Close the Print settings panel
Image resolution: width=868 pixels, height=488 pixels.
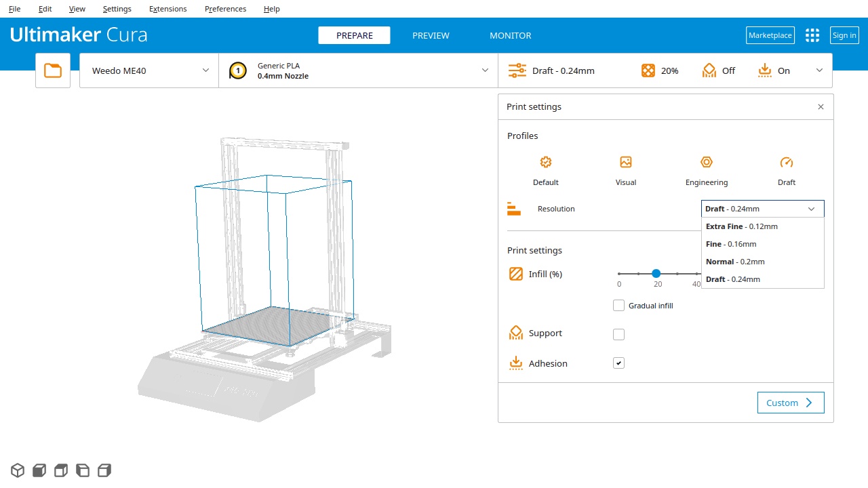(x=821, y=107)
